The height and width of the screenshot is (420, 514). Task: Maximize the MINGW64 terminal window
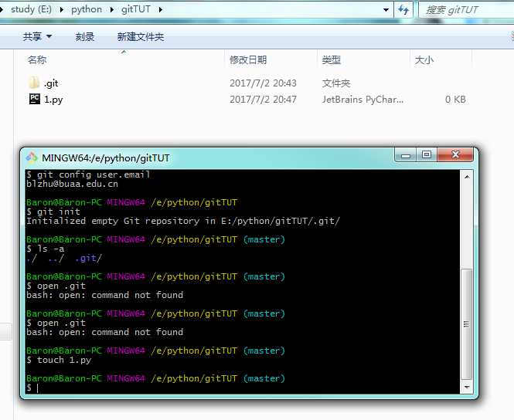tap(426, 156)
